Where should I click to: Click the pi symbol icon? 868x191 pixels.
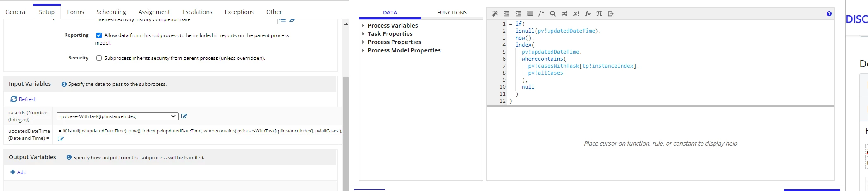[599, 14]
